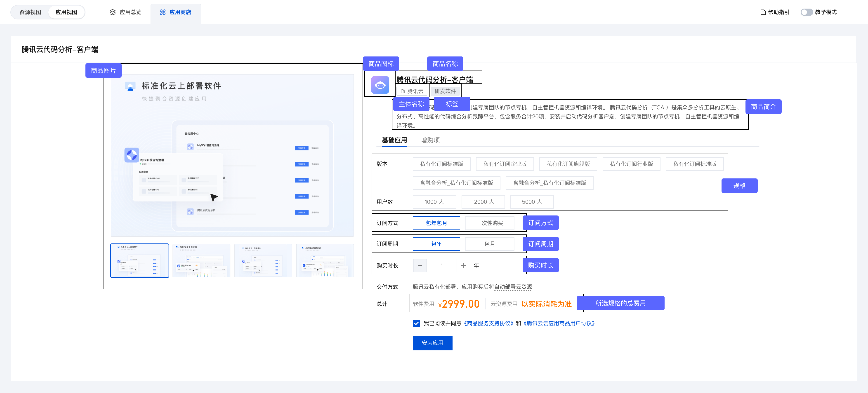Select 2000 人 user count
This screenshot has width=868, height=393.
pyautogui.click(x=484, y=202)
